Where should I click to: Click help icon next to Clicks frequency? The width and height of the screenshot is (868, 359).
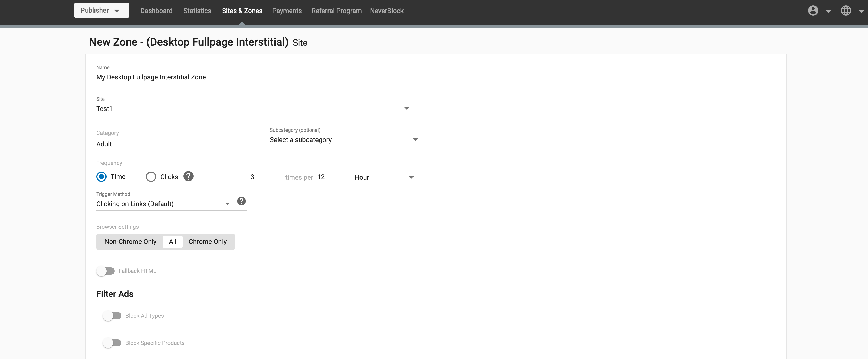click(188, 176)
